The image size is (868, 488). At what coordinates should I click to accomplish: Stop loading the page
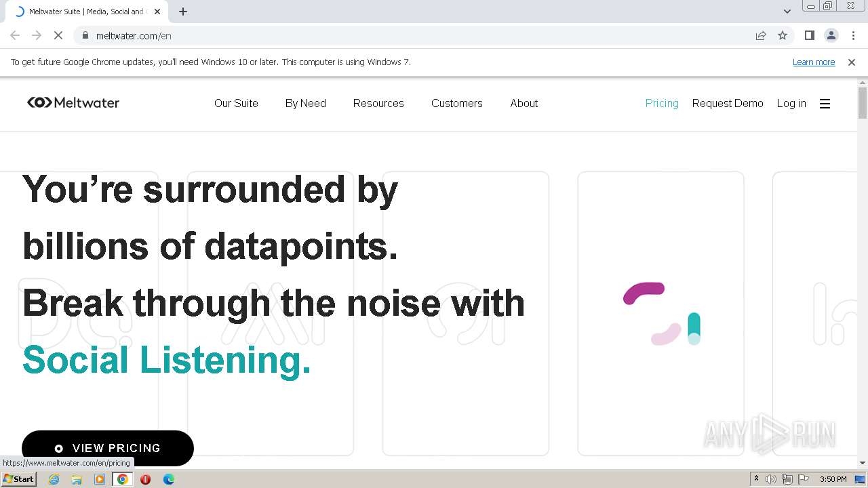[58, 35]
